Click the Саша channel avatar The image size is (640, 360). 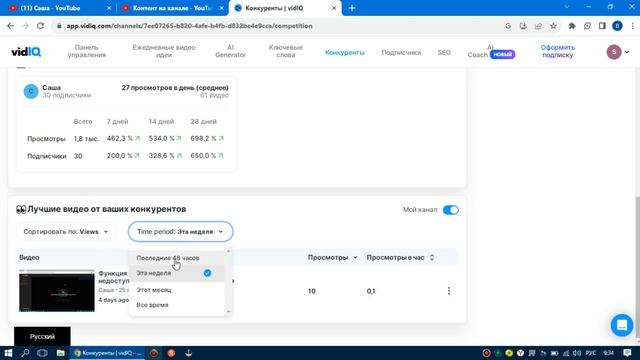(x=31, y=91)
